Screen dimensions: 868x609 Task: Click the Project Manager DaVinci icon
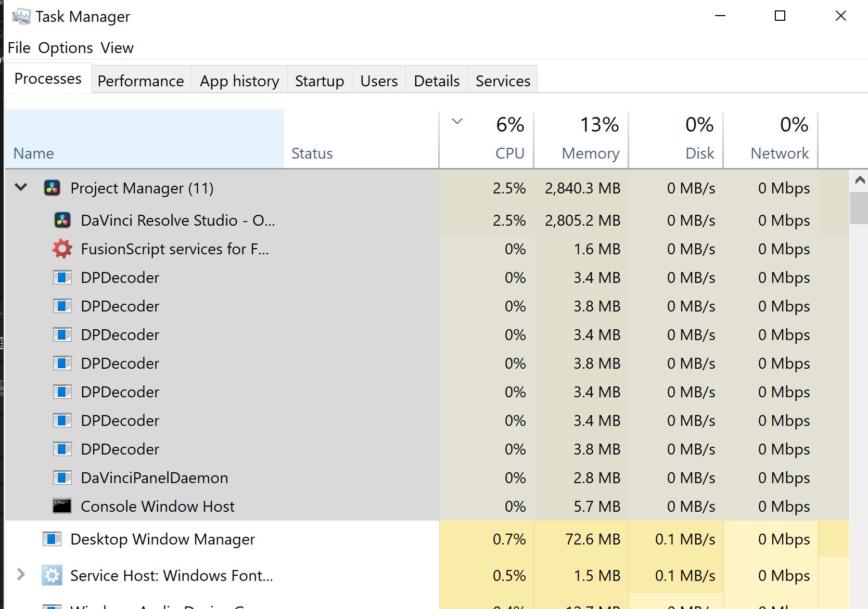52,188
